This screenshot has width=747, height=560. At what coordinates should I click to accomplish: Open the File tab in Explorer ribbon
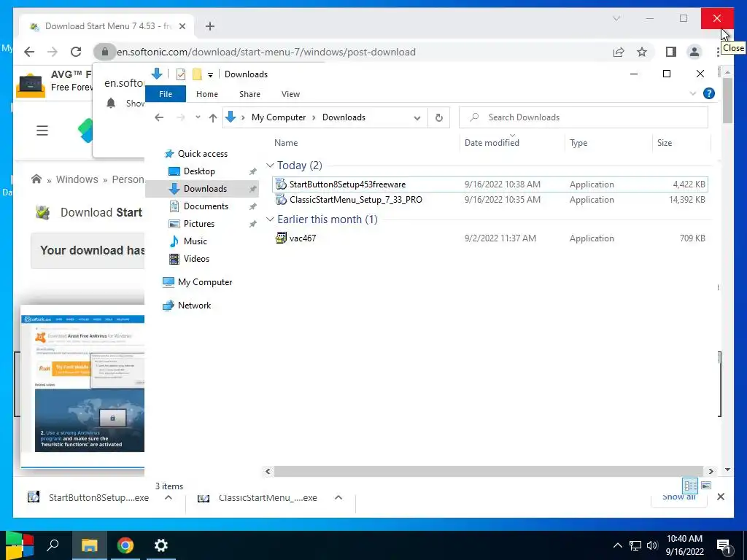(x=166, y=94)
